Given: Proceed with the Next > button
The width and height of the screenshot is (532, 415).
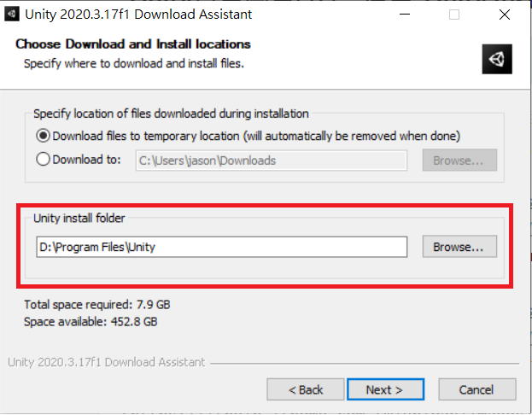Looking at the screenshot, I should (385, 389).
